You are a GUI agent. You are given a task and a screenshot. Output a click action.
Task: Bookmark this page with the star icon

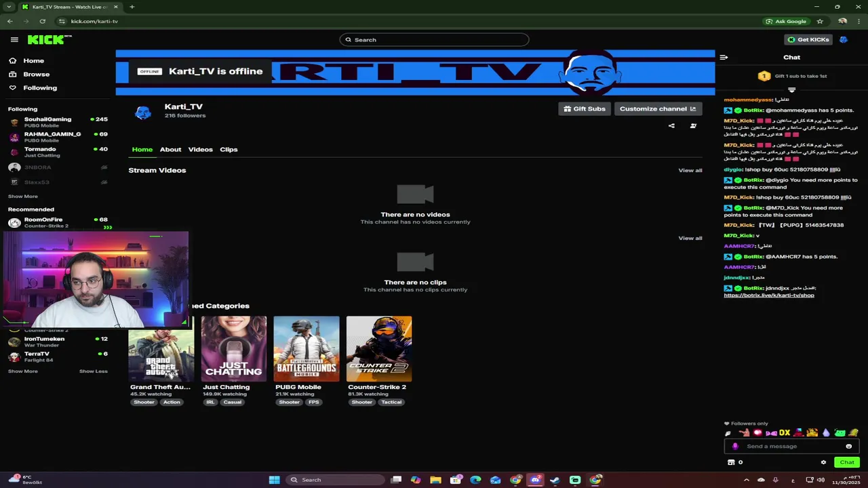pyautogui.click(x=820, y=22)
